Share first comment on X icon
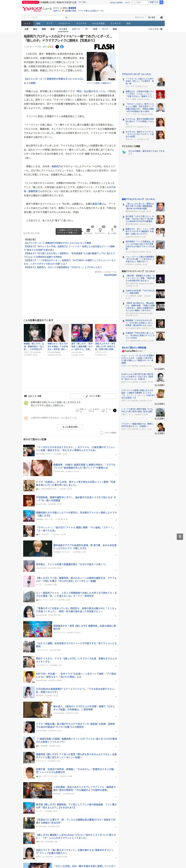186x868 pixels. 115,410
